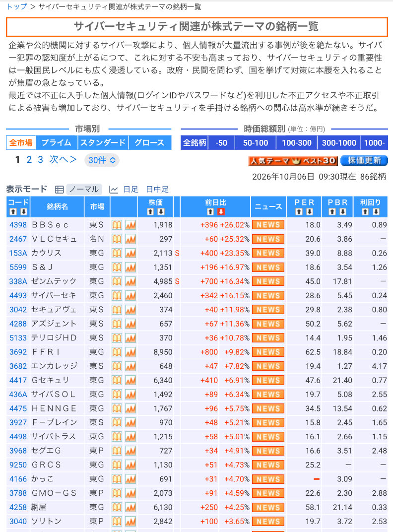
Task: Switch display mode to 日中足
Action: (x=157, y=189)
